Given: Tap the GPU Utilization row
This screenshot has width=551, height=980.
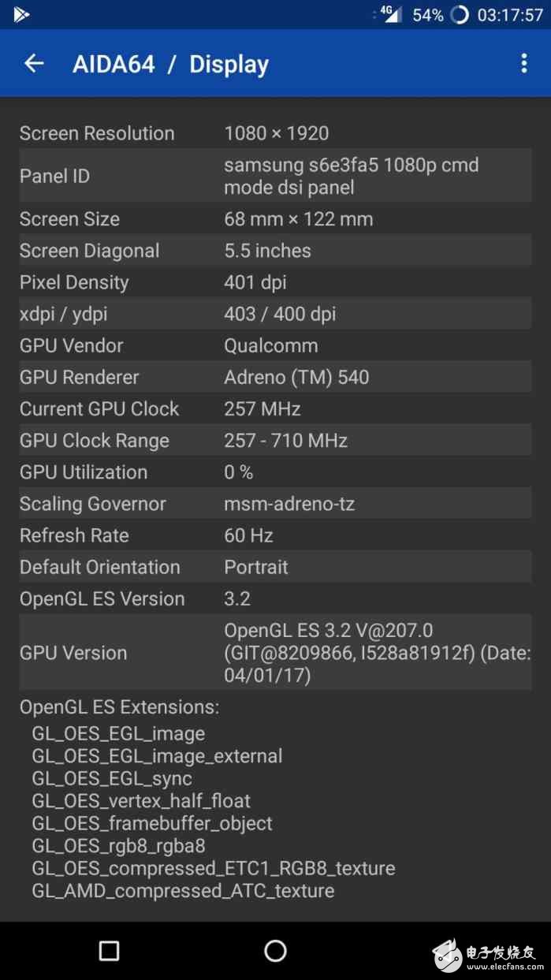Looking at the screenshot, I should 275,471.
